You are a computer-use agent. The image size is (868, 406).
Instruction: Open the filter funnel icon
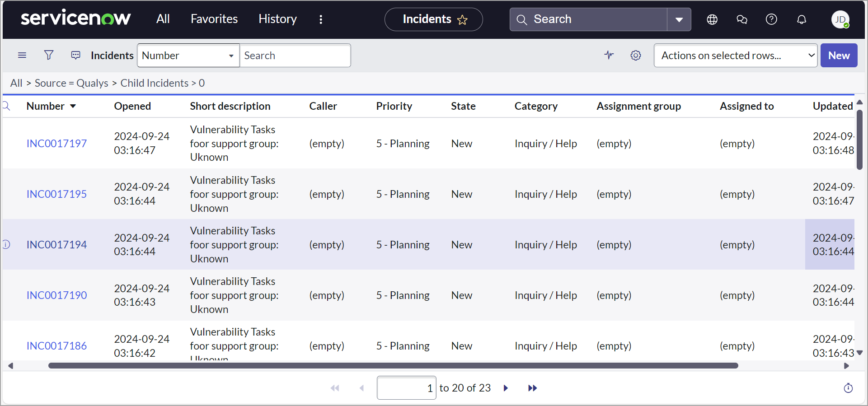(x=49, y=55)
